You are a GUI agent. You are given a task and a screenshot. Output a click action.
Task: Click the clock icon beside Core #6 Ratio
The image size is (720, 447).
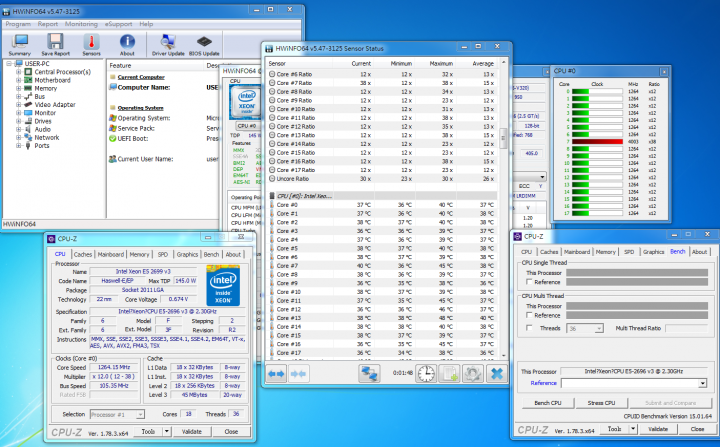click(272, 74)
